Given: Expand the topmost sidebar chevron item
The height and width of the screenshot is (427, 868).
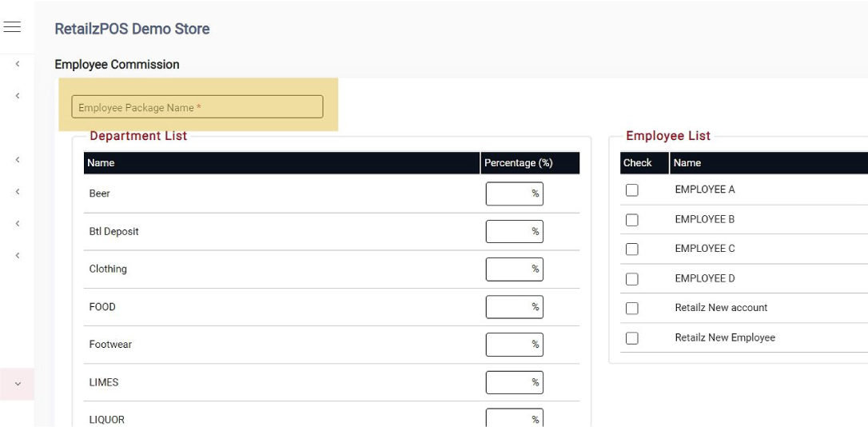Looking at the screenshot, I should click(x=18, y=64).
